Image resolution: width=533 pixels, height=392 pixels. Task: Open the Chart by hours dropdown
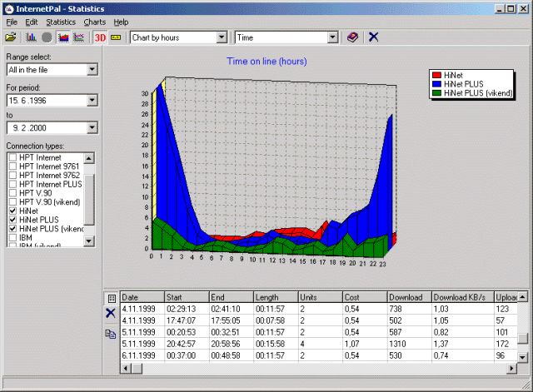[222, 37]
